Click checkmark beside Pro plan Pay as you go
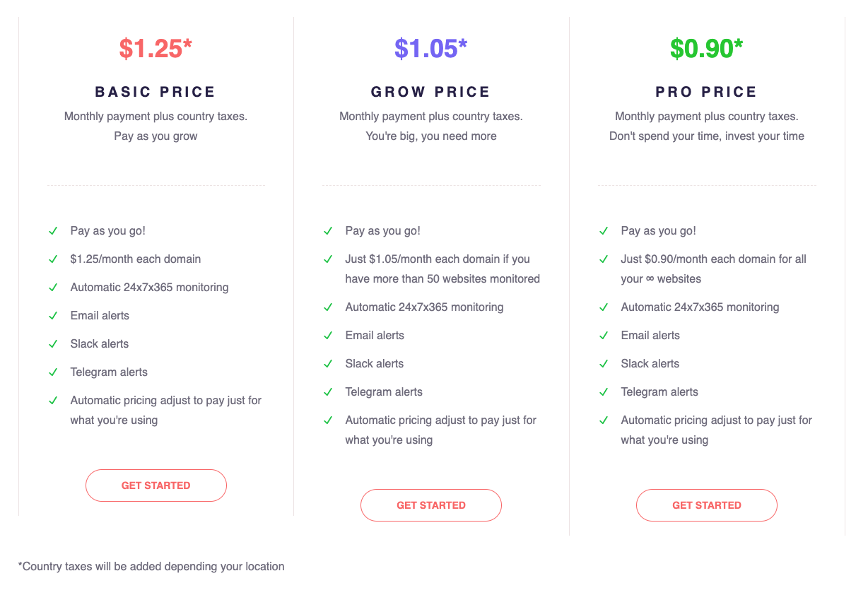Image resolution: width=868 pixels, height=595 pixels. tap(604, 231)
